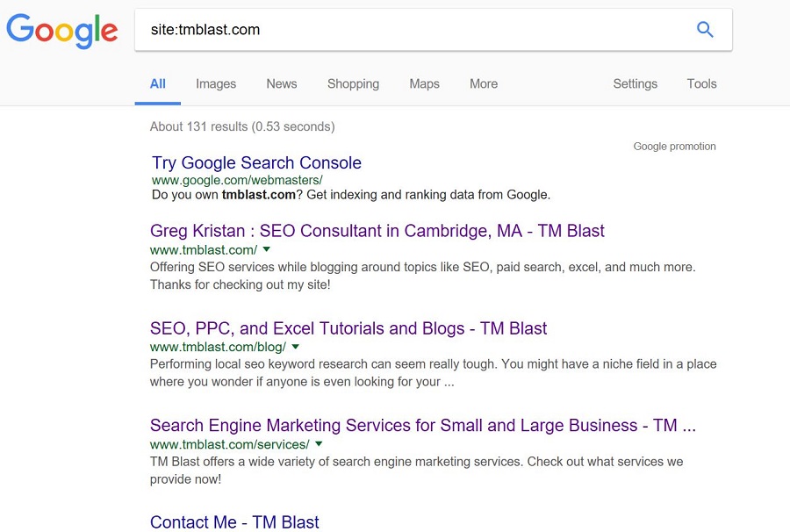The height and width of the screenshot is (532, 790).
Task: Open Try Google Search Console link
Action: click(256, 162)
